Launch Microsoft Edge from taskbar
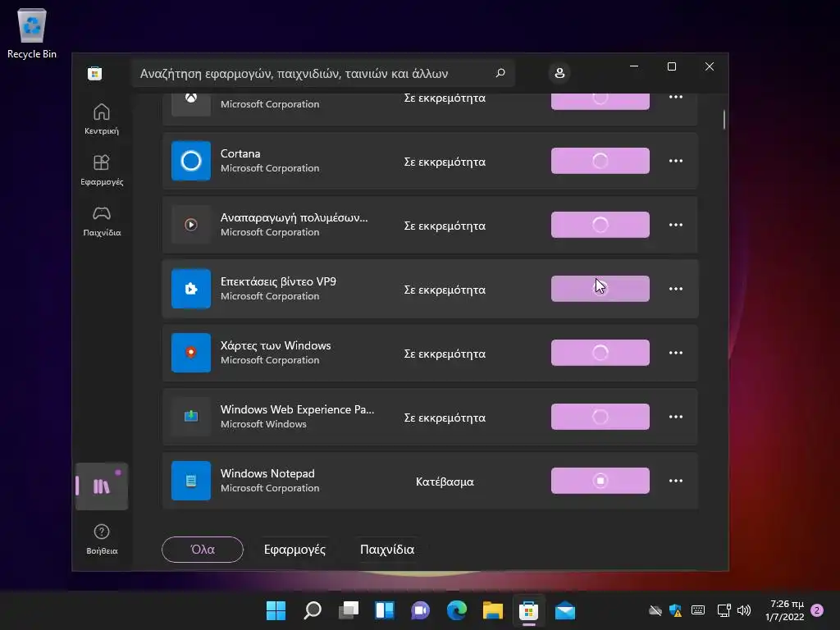The image size is (840, 630). [x=456, y=610]
